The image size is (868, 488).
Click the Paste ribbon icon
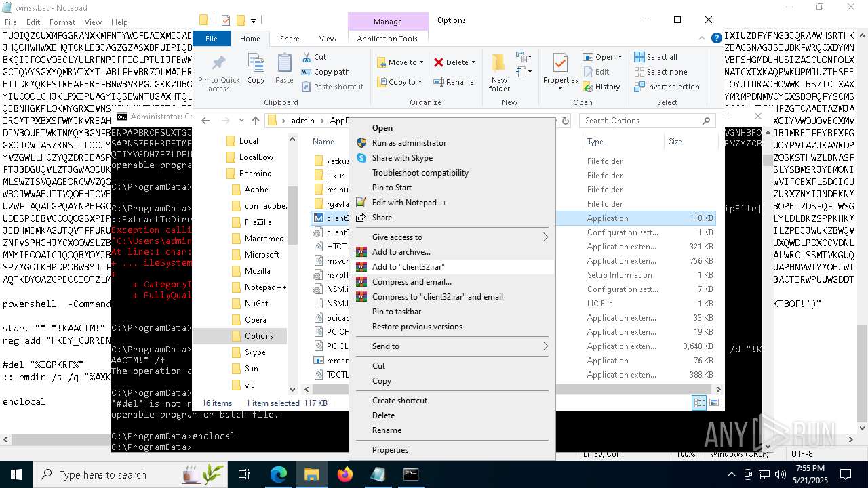284,68
